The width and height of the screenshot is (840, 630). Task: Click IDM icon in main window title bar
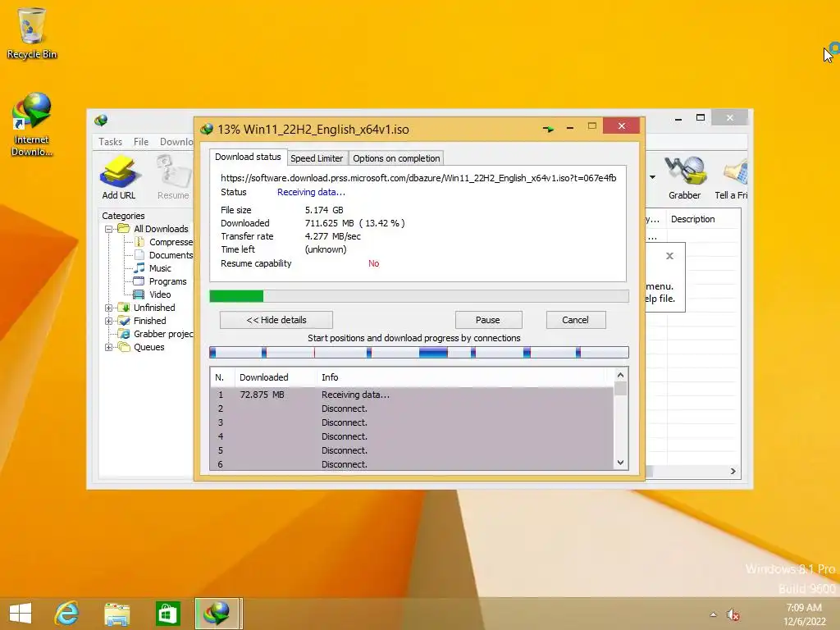101,120
